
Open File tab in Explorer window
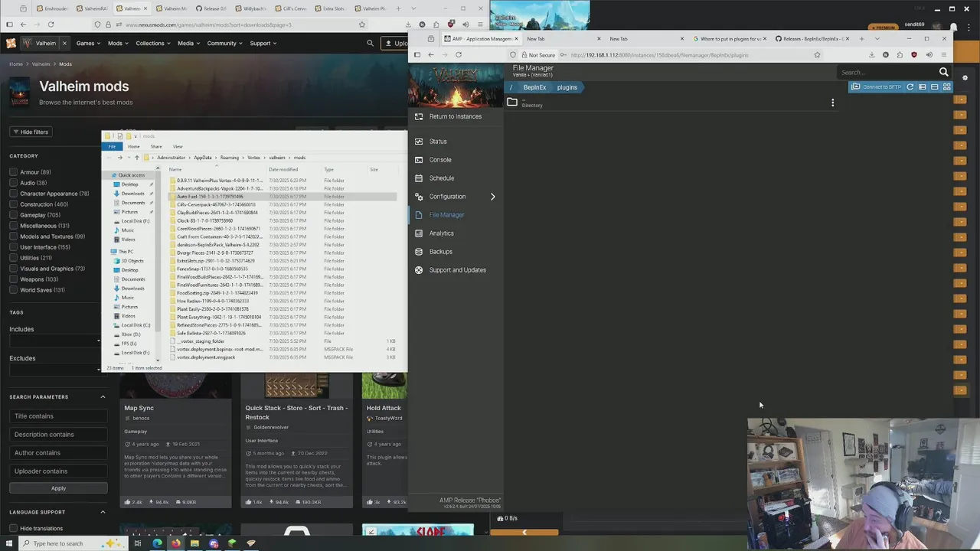tap(112, 146)
